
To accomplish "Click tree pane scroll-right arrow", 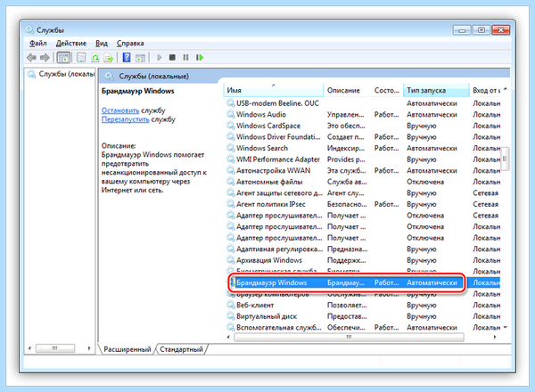I will click(x=89, y=348).
